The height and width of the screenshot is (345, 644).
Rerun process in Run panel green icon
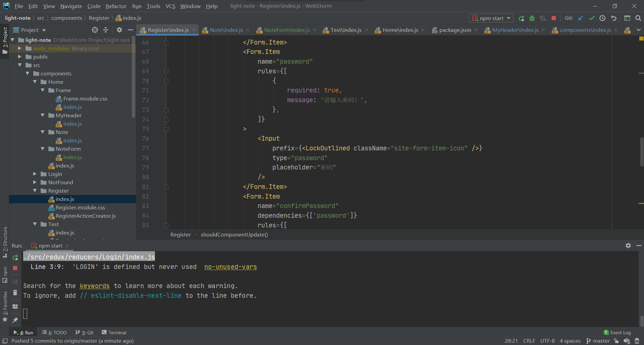pos(15,258)
